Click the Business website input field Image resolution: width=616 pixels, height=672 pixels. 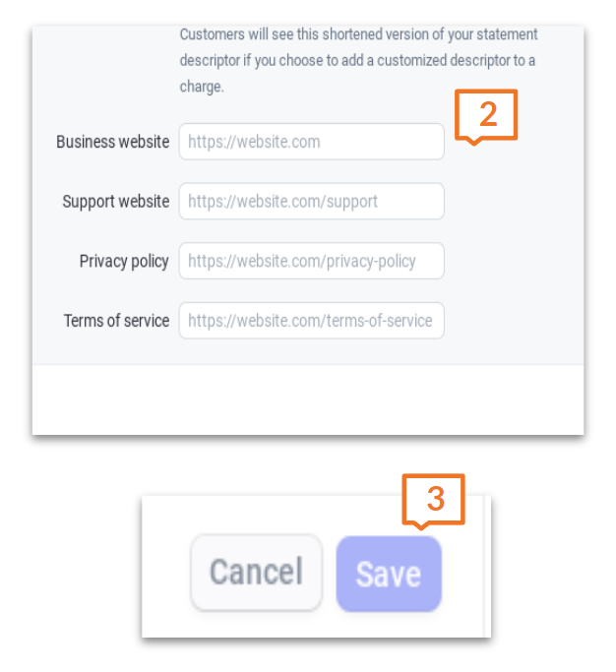[x=311, y=142]
